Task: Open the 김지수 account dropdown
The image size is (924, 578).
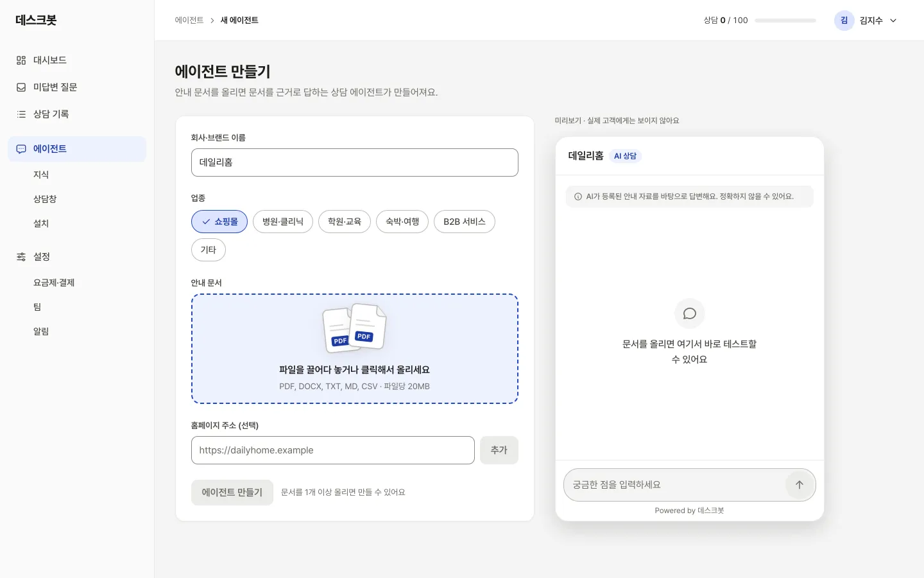Action: pos(866,21)
